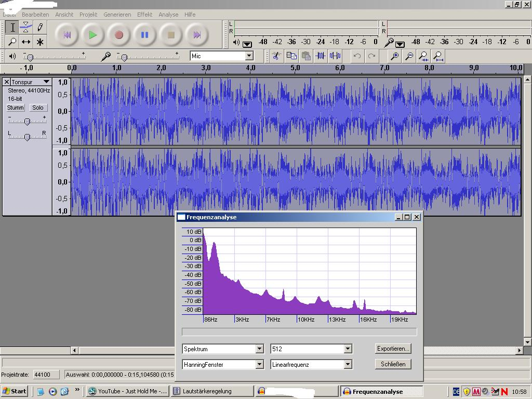Click the Undo arrow icon

(357, 56)
